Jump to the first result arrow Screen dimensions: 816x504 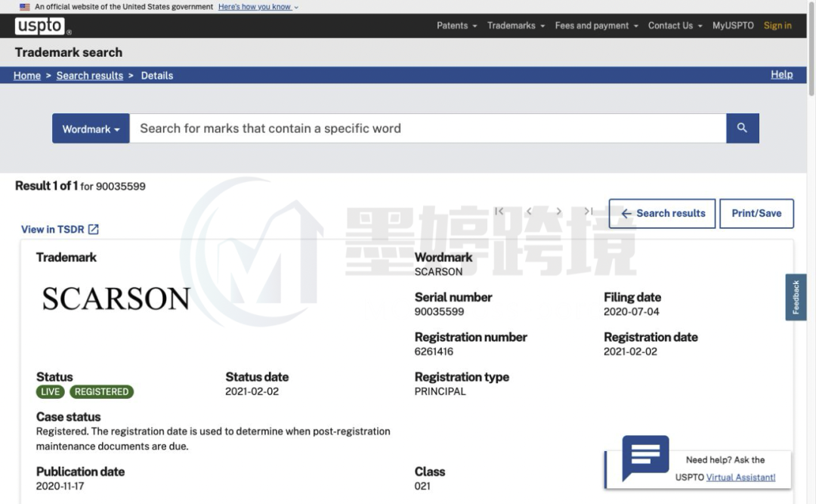click(x=499, y=211)
